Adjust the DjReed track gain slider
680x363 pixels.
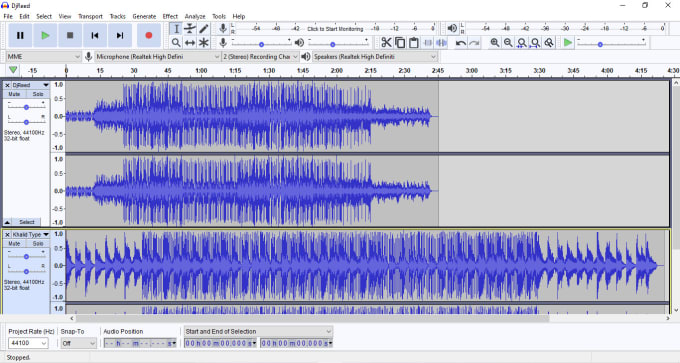[x=26, y=107]
